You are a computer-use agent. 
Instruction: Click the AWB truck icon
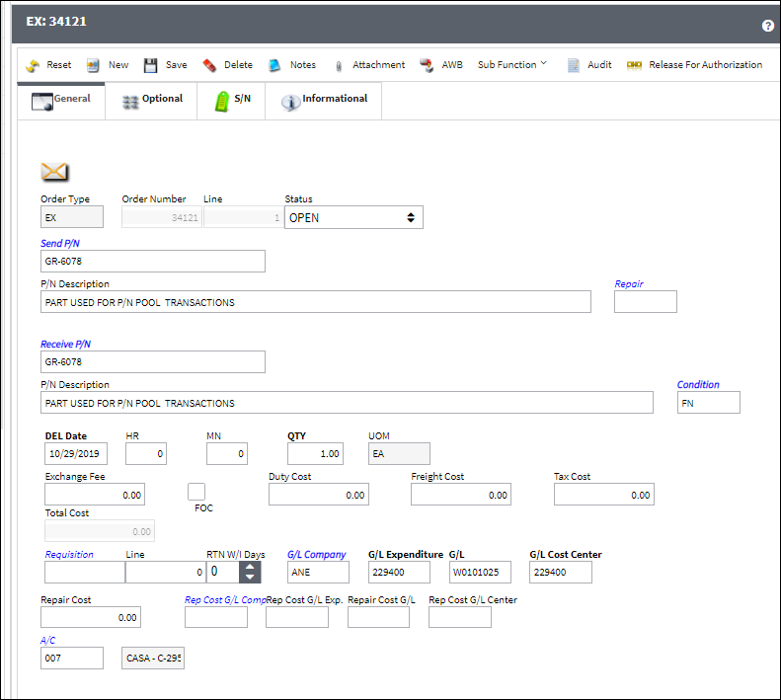pos(427,65)
